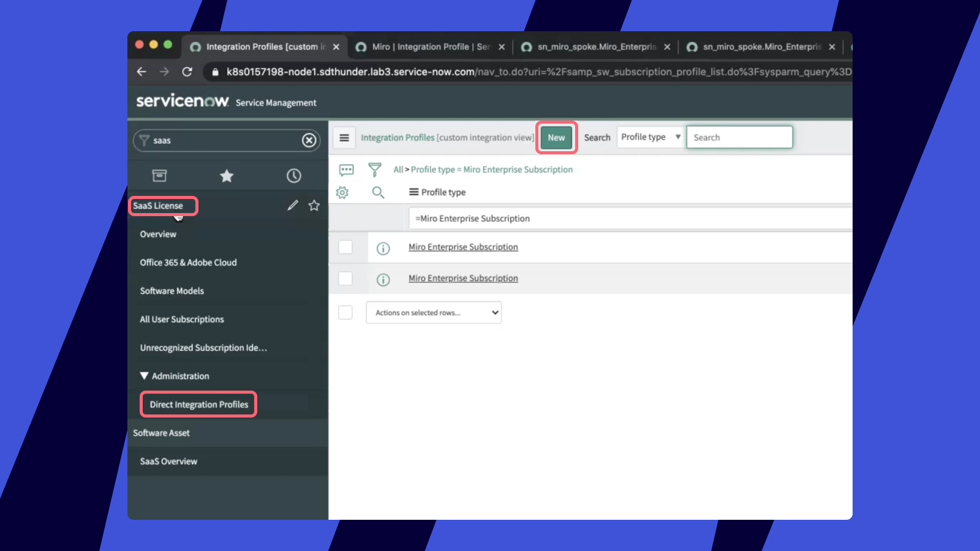This screenshot has height=551, width=980.
Task: Reload the page with the refresh icon
Action: (x=187, y=72)
